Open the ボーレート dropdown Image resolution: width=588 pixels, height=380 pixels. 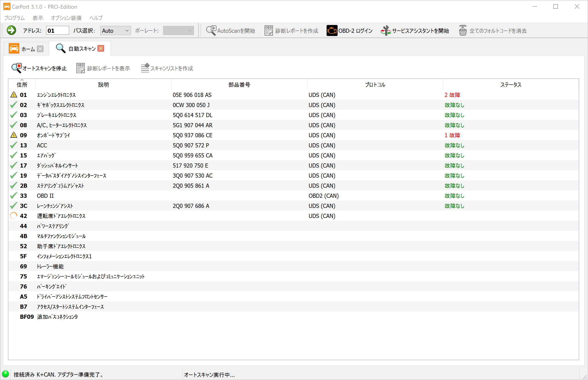178,31
